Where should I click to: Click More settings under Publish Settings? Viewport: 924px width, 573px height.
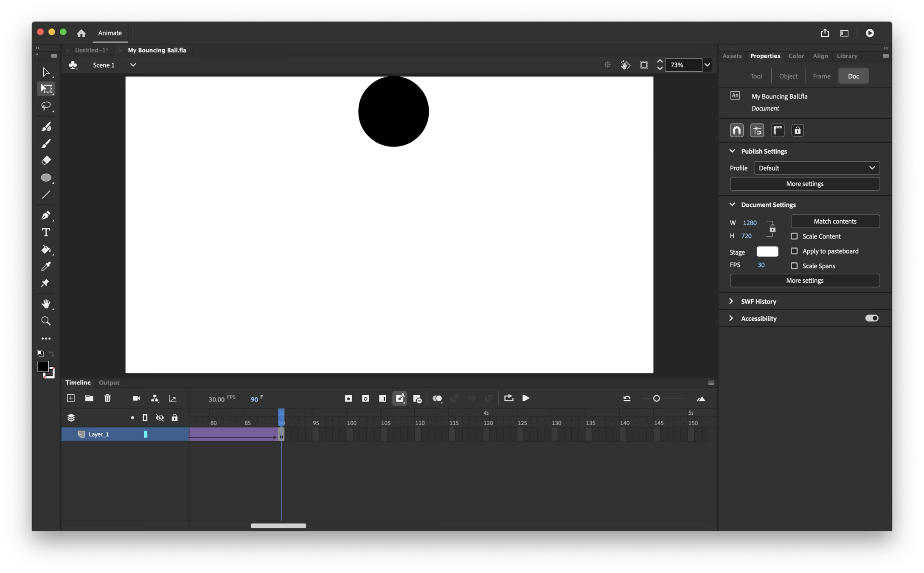[x=804, y=184]
